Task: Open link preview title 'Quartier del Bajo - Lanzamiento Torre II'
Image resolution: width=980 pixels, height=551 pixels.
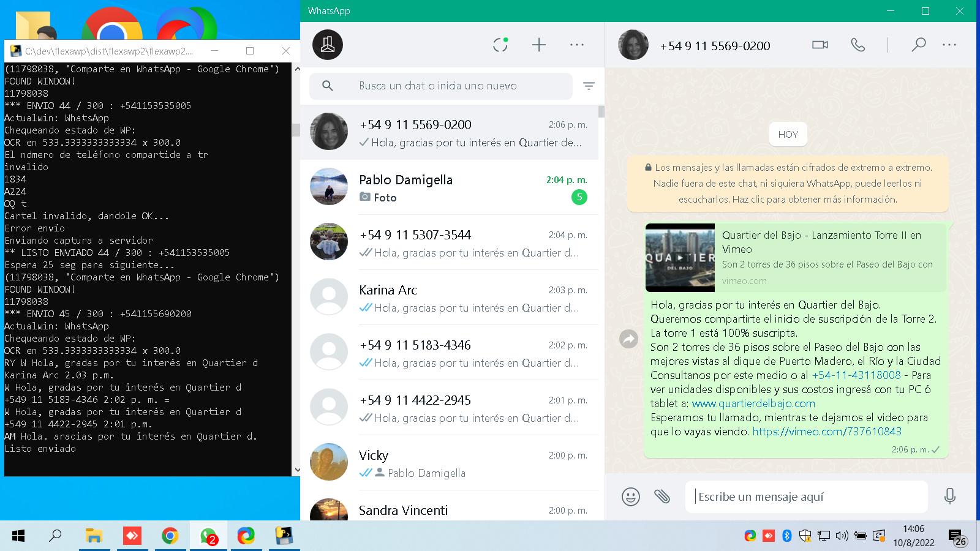Action: click(x=821, y=242)
